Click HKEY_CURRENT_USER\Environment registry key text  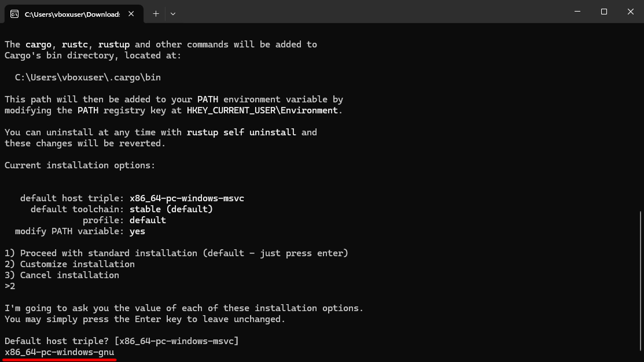click(x=263, y=110)
